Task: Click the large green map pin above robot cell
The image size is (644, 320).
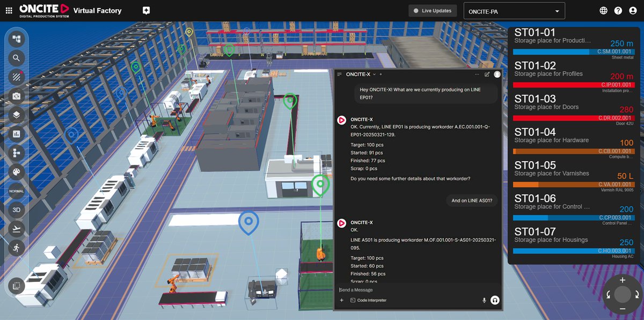Action: pyautogui.click(x=320, y=185)
